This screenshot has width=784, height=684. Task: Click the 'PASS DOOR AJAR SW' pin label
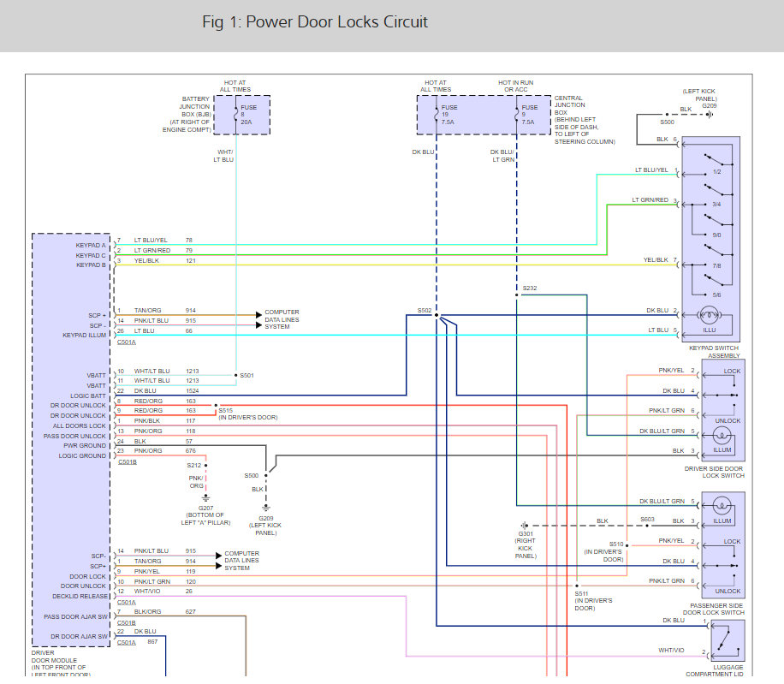(75, 617)
